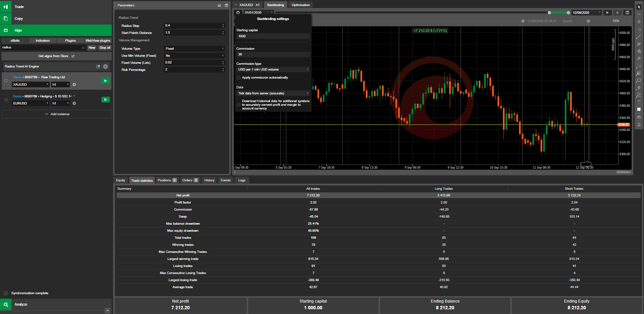The width and height of the screenshot is (644, 314).
Task: Click the backtesting stop button
Action: click(x=617, y=12)
